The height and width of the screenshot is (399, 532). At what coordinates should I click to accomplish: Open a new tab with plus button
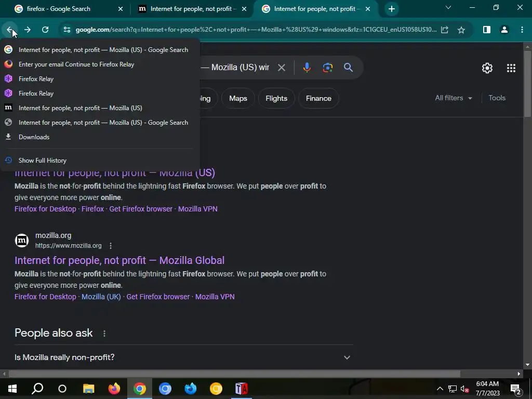pos(392,9)
